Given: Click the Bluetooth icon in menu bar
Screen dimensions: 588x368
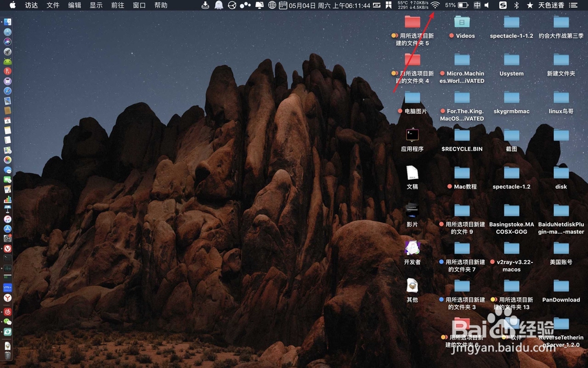Looking at the screenshot, I should pos(516,5).
